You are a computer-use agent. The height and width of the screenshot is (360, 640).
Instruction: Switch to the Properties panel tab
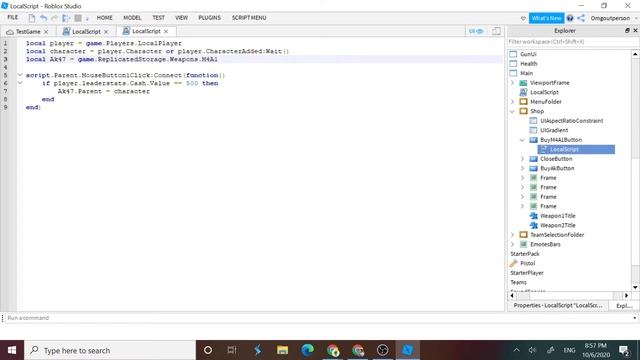pos(558,305)
